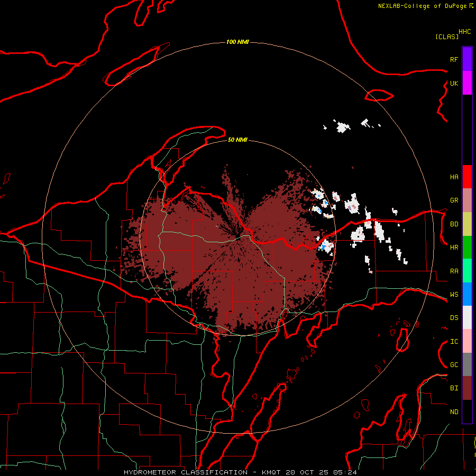Click the BD legend label
This screenshot has width=476, height=476.
click(x=454, y=224)
